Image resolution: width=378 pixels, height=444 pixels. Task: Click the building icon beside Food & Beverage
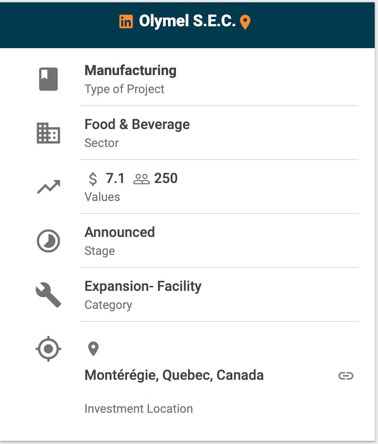(x=48, y=133)
